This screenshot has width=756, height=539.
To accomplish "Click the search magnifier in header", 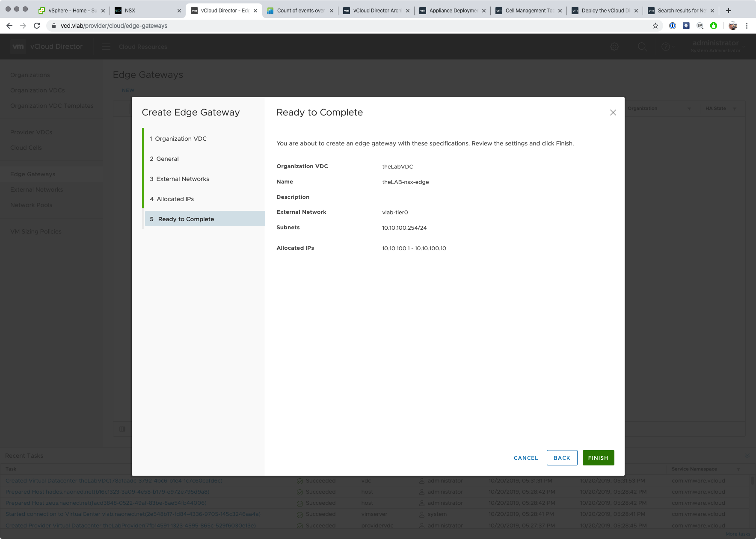I will click(x=642, y=47).
